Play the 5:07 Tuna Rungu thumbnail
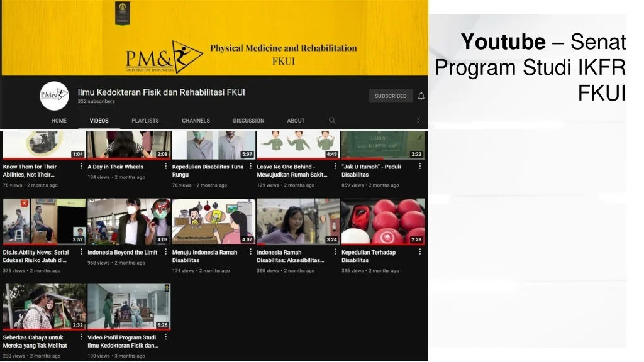 click(214, 145)
